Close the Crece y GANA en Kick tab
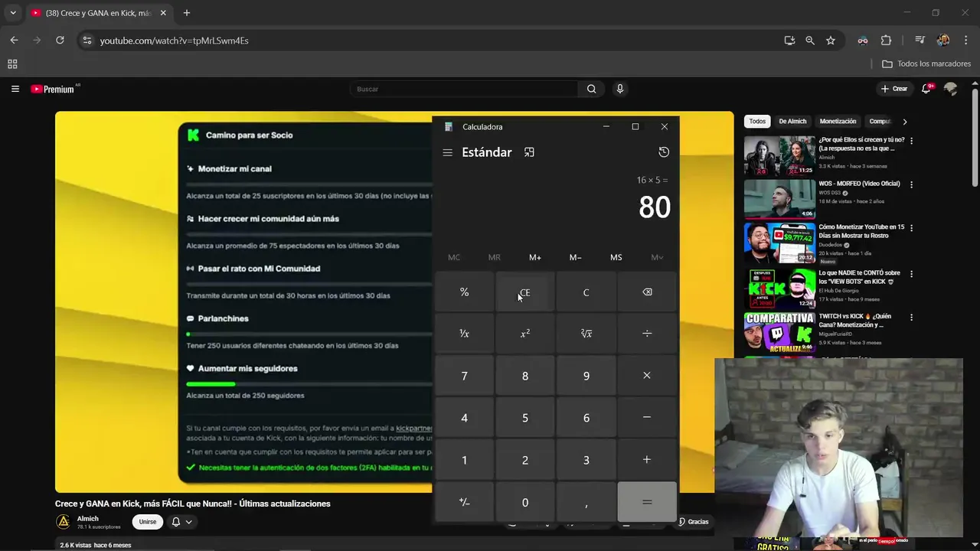 point(163,13)
